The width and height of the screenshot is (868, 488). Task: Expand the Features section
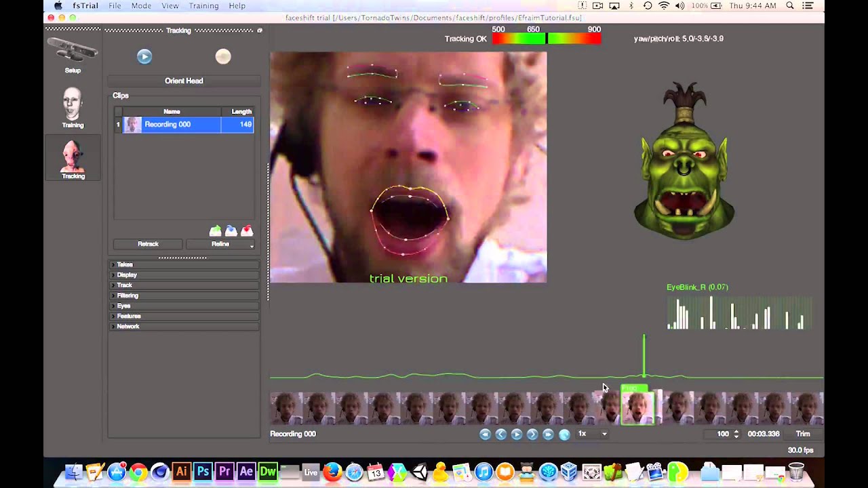pyautogui.click(x=184, y=316)
